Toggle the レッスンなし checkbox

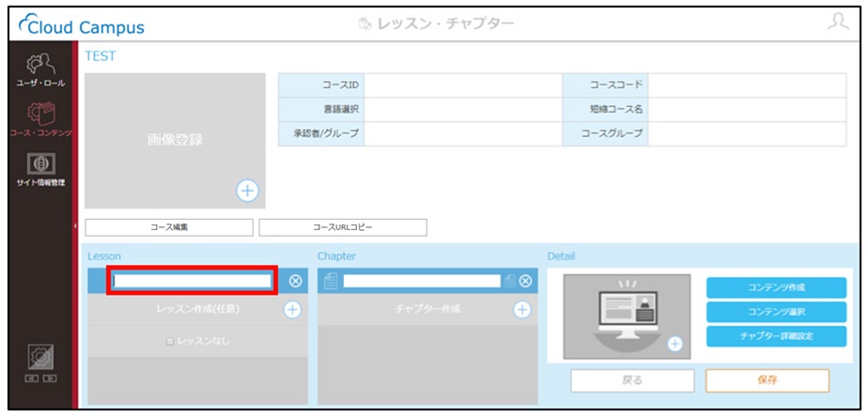pyautogui.click(x=171, y=342)
